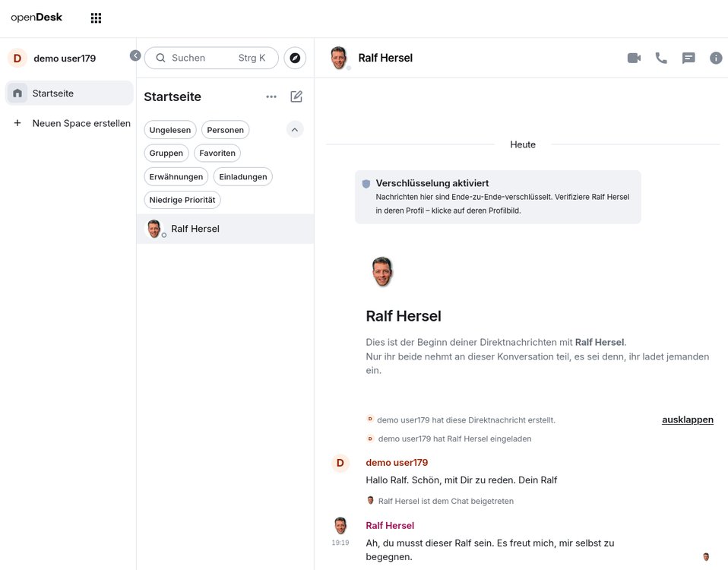The height and width of the screenshot is (570, 728).
Task: Select Startseite in the spaces sidebar
Action: point(68,93)
